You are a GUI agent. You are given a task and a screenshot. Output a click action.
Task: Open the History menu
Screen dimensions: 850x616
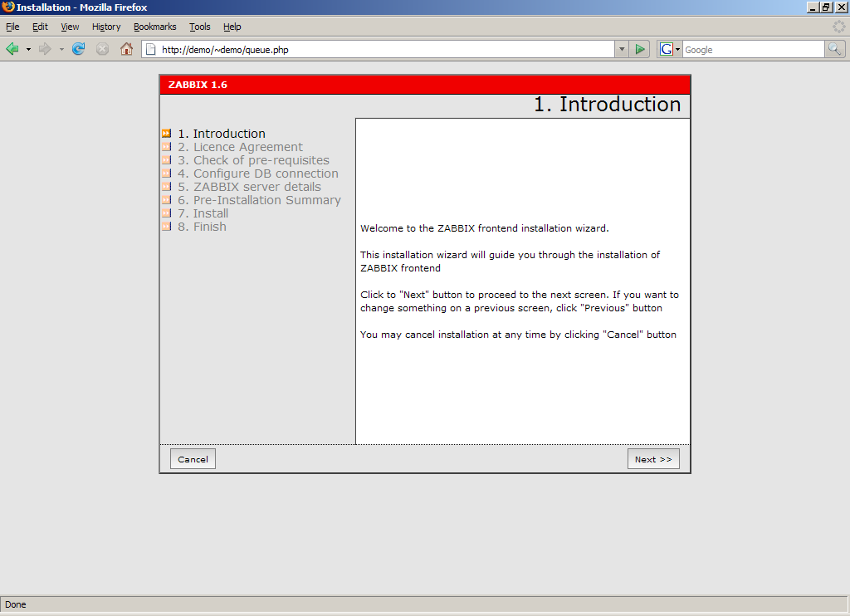point(106,27)
